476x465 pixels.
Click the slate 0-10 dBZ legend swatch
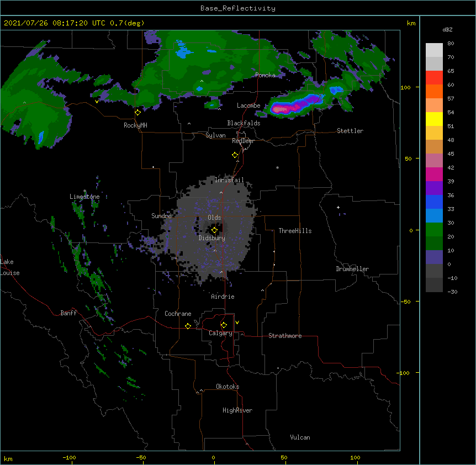point(434,257)
